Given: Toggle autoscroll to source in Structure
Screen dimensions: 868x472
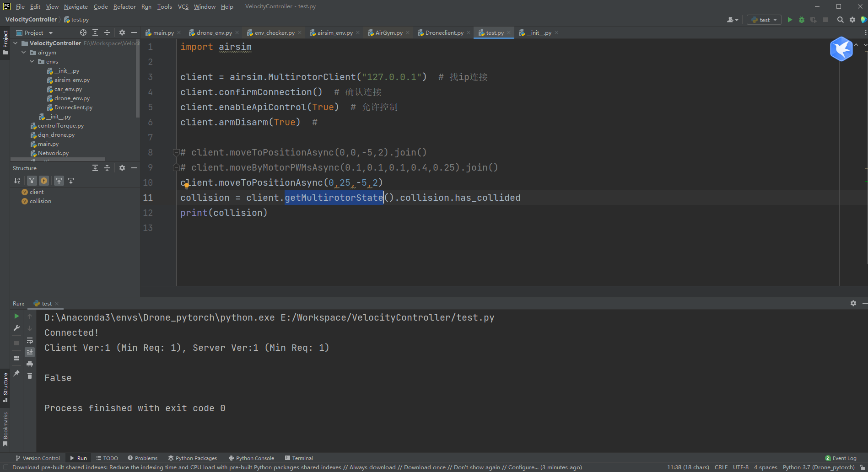Looking at the screenshot, I should (59, 181).
